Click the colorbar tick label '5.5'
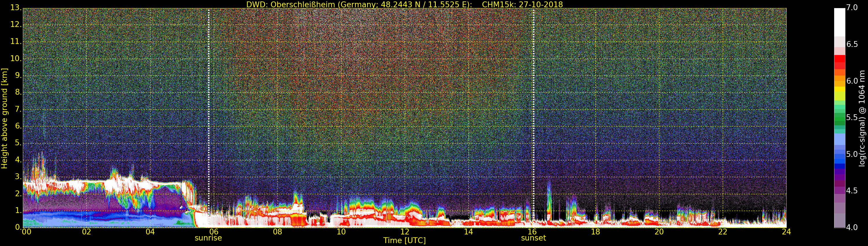Screen dimensions: 868x246 click(852, 118)
